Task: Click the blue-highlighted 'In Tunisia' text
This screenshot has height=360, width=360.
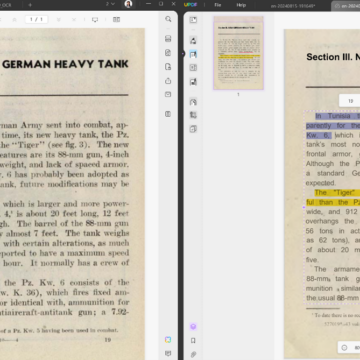Action: tap(333, 116)
